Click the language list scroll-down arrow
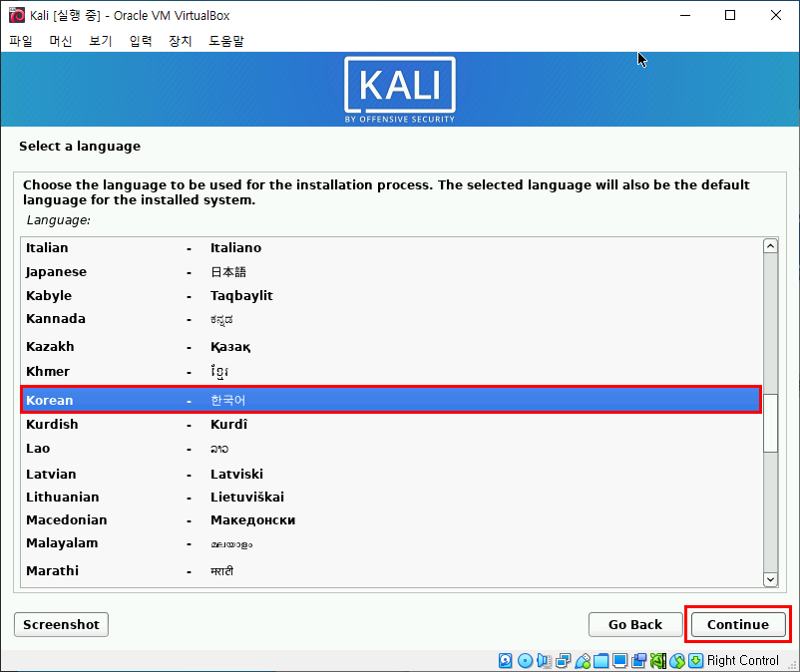 (770, 579)
